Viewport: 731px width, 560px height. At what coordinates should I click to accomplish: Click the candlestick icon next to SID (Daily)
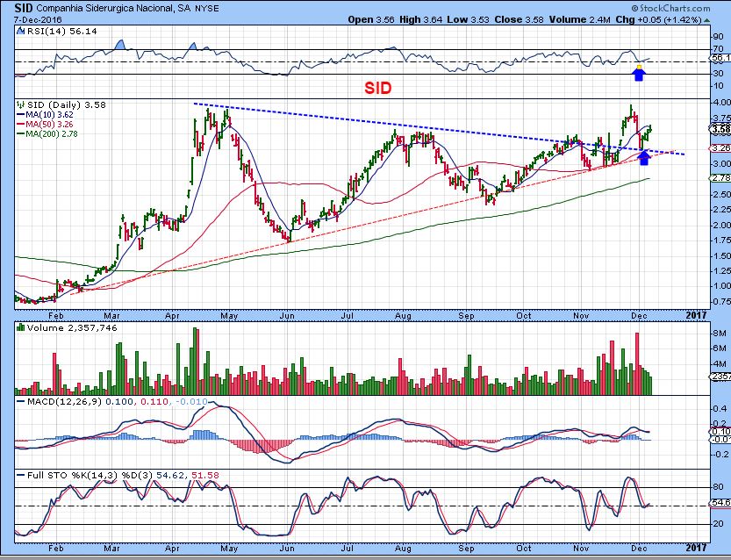point(20,105)
